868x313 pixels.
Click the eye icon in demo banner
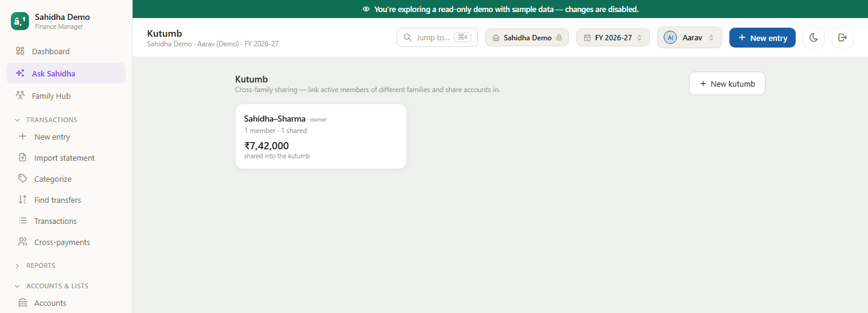pyautogui.click(x=366, y=9)
